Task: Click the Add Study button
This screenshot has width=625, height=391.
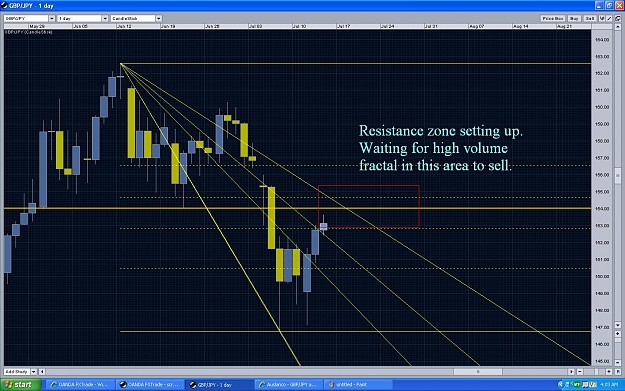Action: tap(17, 371)
